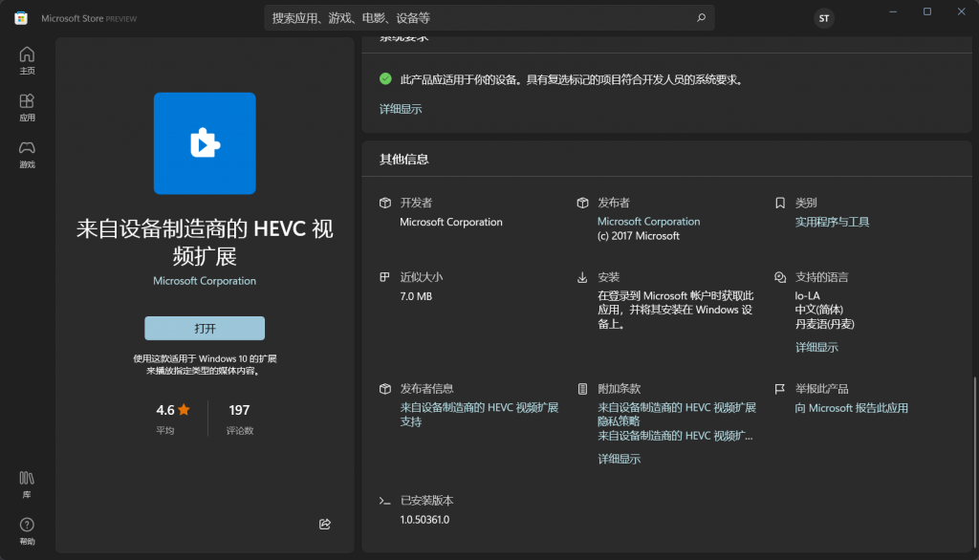The height and width of the screenshot is (560, 979).
Task: Click the share icon for this app
Action: (324, 524)
